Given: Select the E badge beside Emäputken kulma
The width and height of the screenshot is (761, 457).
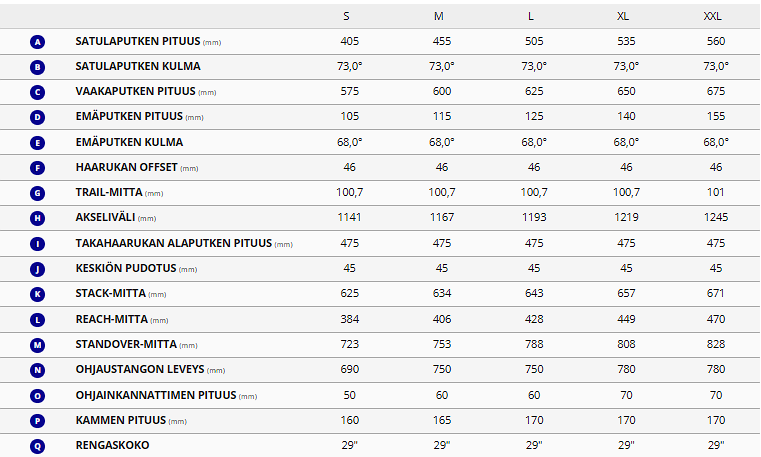Looking at the screenshot, I should tap(38, 142).
